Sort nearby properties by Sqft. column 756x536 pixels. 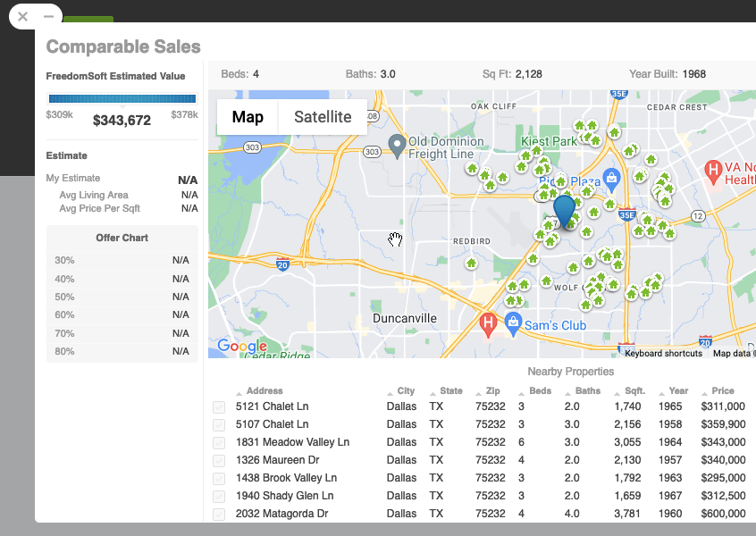634,391
